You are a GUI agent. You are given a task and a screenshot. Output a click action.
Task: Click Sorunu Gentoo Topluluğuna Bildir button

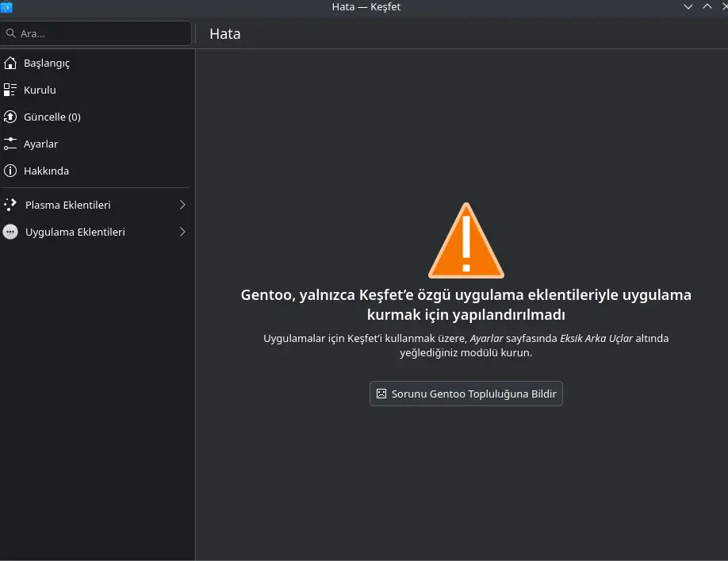pyautogui.click(x=466, y=394)
